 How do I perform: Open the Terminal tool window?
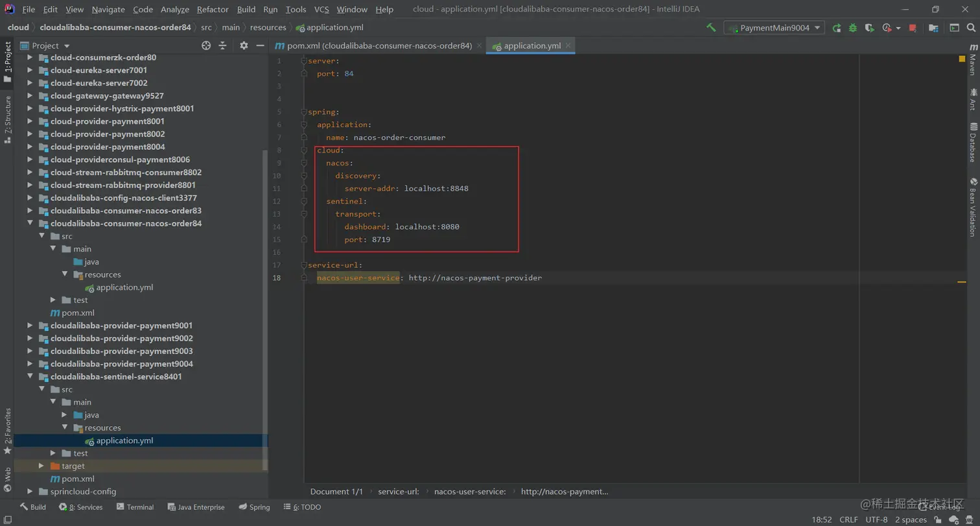click(135, 507)
